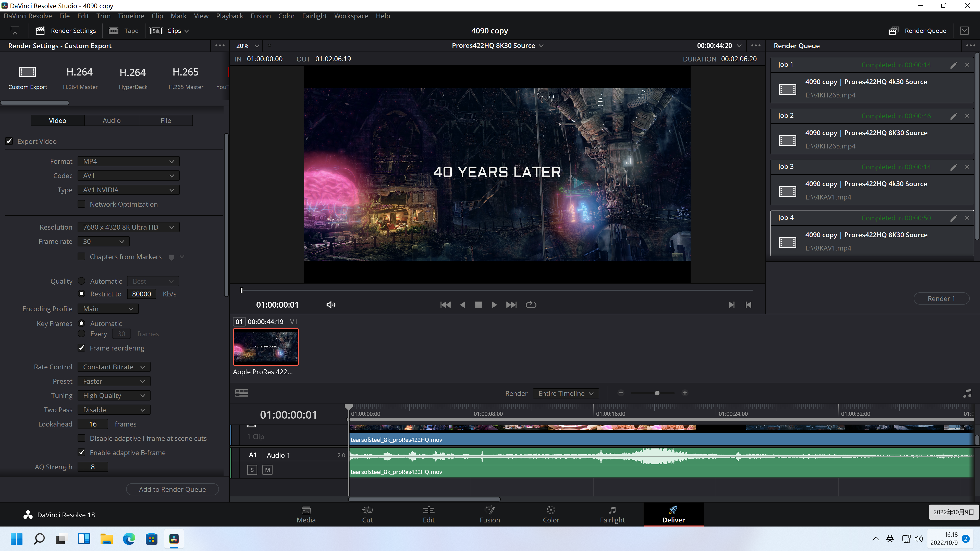This screenshot has width=980, height=551.
Task: Click the Tape toolbar icon
Action: 114,30
